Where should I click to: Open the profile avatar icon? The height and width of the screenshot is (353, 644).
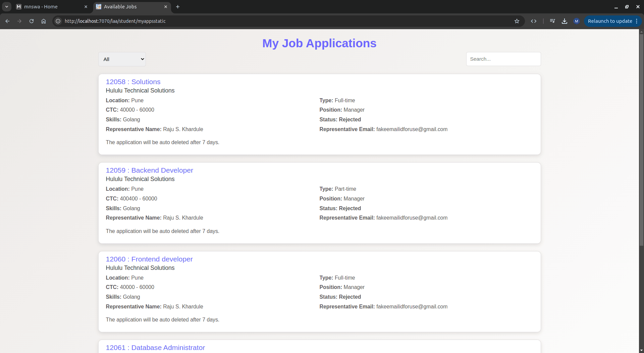(x=577, y=21)
